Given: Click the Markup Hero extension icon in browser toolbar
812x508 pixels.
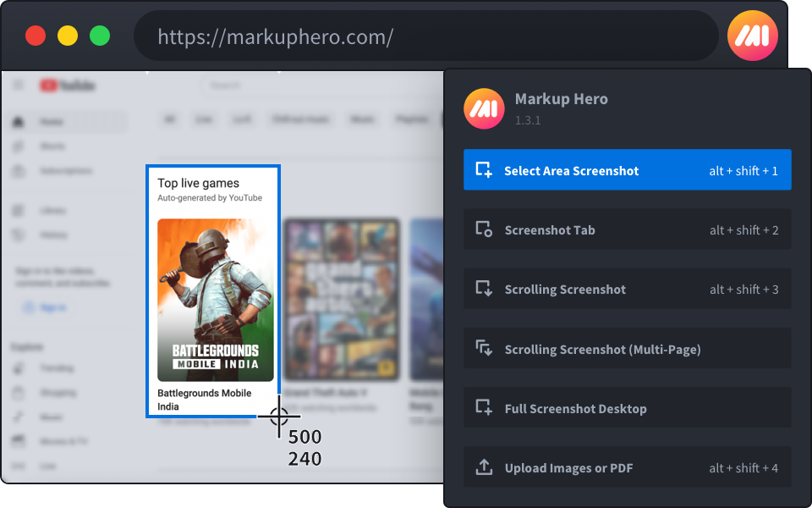Looking at the screenshot, I should click(x=753, y=36).
